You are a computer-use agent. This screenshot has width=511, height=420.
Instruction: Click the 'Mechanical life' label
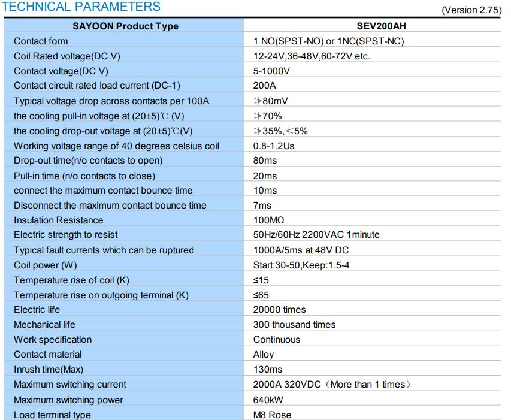pyautogui.click(x=44, y=325)
